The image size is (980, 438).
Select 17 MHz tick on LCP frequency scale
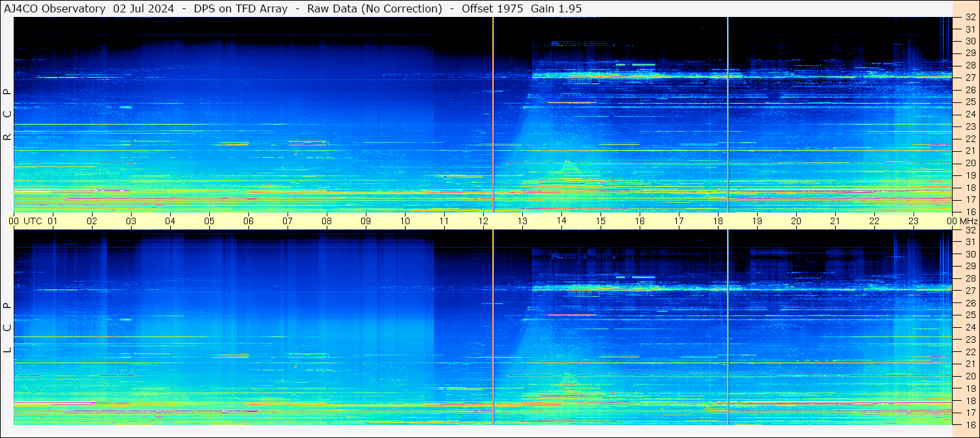click(970, 412)
